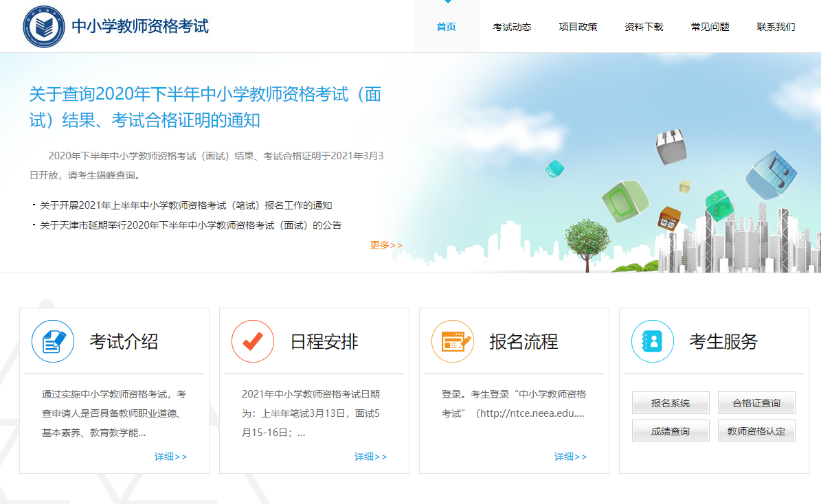Click text starting 通过实施中小学教师资格考试
The height and width of the screenshot is (504, 821).
coord(113,413)
